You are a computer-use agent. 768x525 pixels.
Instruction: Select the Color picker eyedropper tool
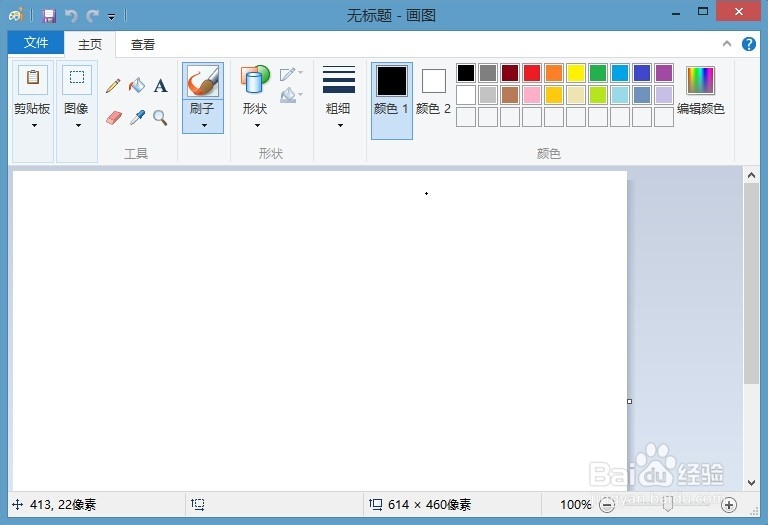(137, 118)
